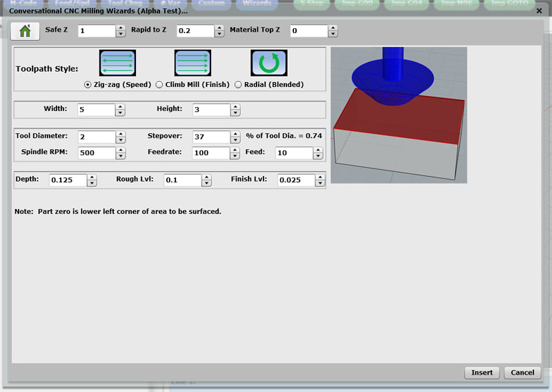Click the Rapid to Z input field
This screenshot has height=392, width=552.
pos(195,31)
